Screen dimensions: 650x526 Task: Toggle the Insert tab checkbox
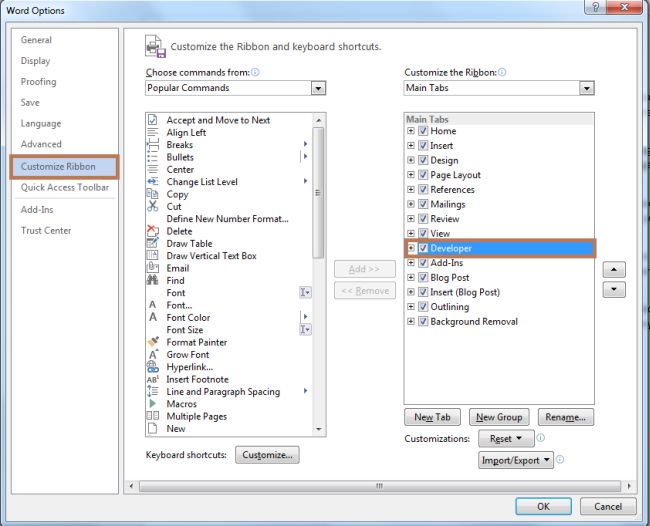tap(423, 145)
